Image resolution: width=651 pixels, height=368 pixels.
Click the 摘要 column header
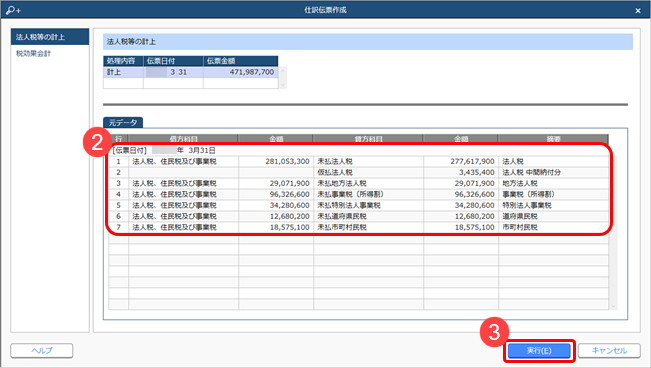[553, 139]
